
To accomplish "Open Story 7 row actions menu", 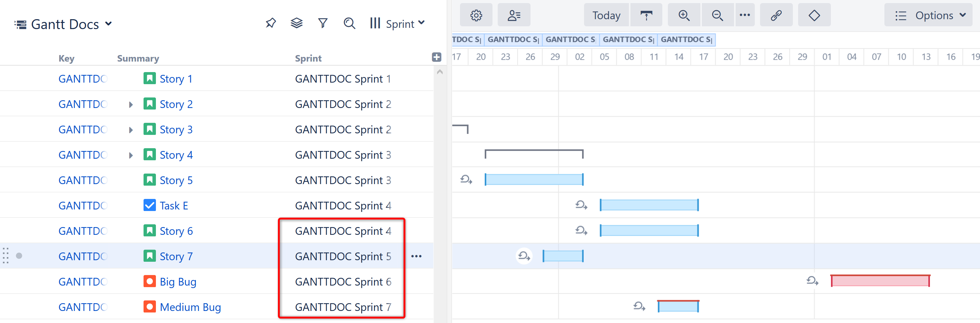I will pos(417,256).
